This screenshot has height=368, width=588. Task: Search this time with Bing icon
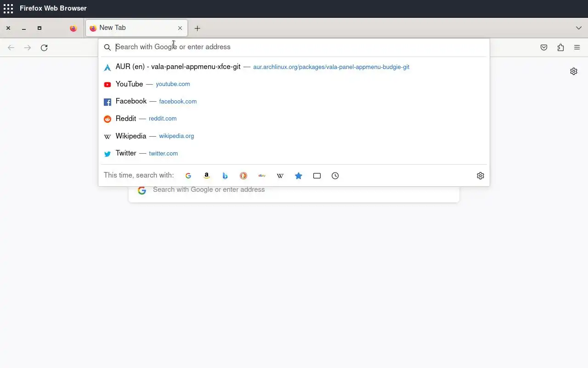tap(225, 176)
